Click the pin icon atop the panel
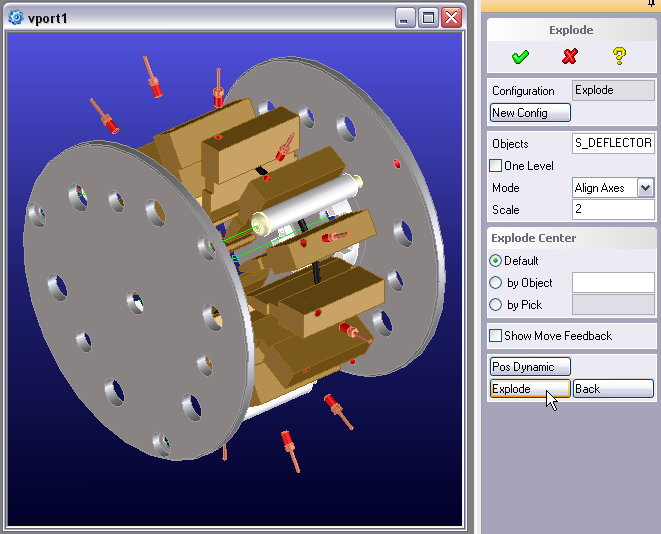This screenshot has width=661, height=534. (x=652, y=4)
